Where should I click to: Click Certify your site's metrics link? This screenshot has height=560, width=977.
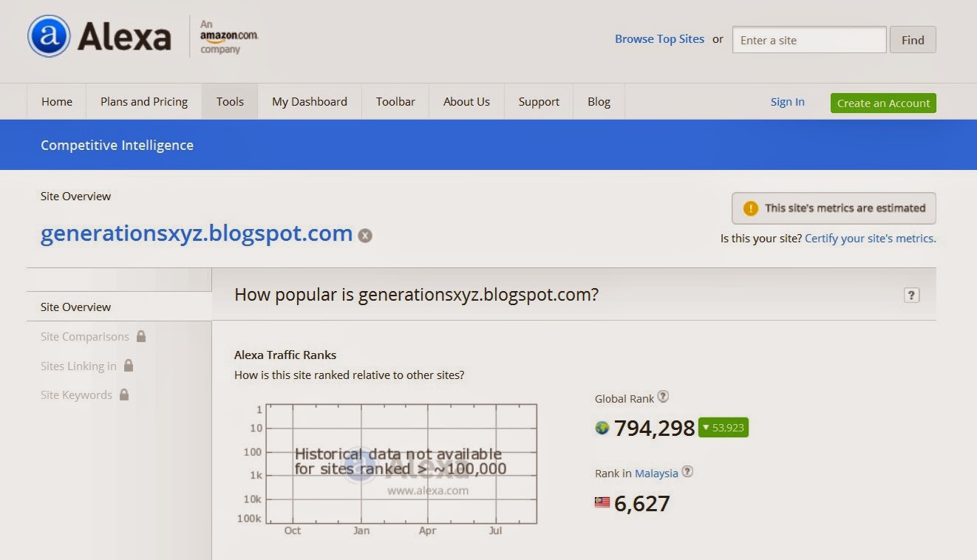(870, 239)
